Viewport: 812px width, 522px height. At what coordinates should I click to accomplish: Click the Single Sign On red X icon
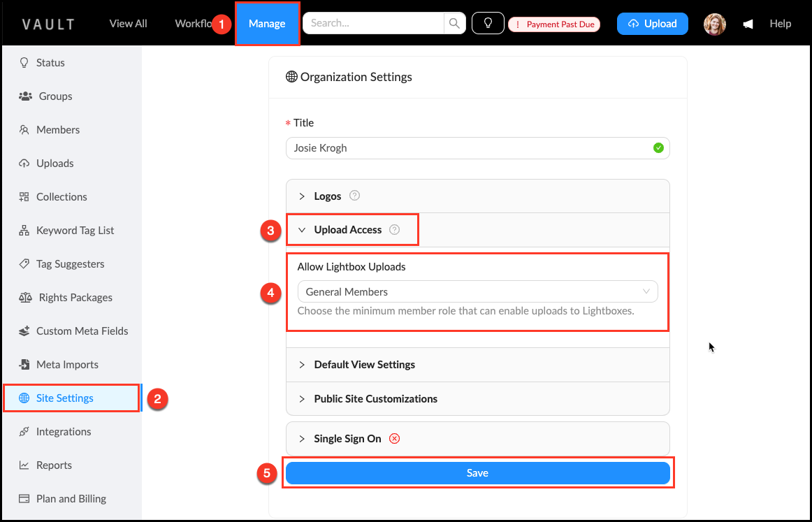coord(394,439)
